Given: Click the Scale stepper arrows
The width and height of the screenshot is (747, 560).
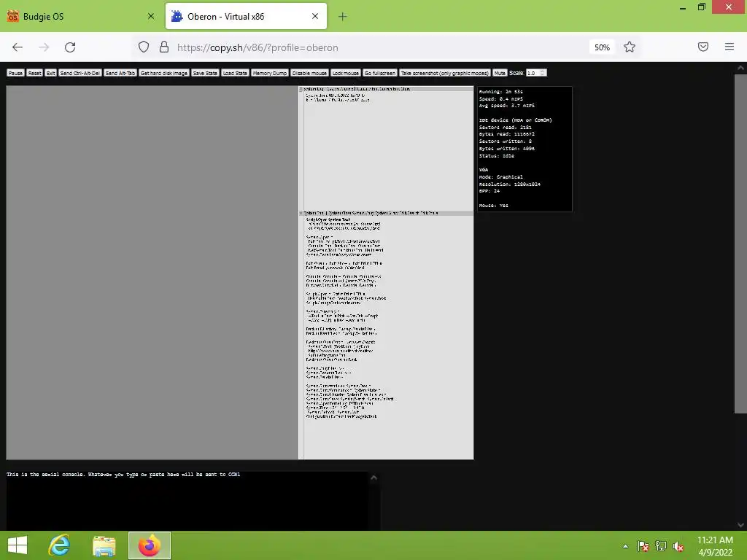Looking at the screenshot, I should click(x=543, y=73).
